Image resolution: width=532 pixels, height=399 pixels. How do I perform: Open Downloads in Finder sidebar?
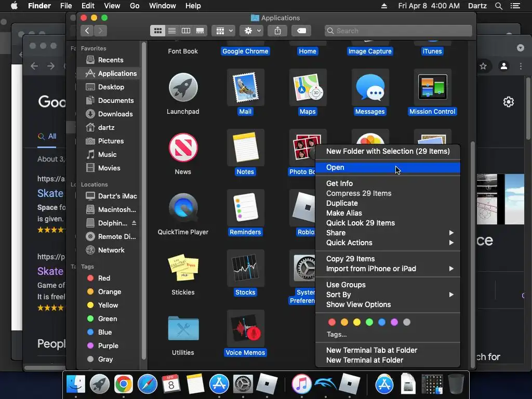click(x=108, y=114)
